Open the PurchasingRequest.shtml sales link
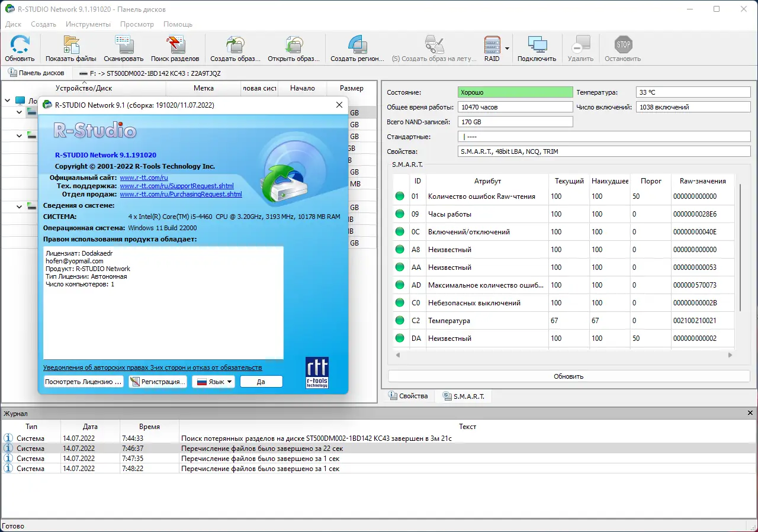758x532 pixels. click(181, 194)
